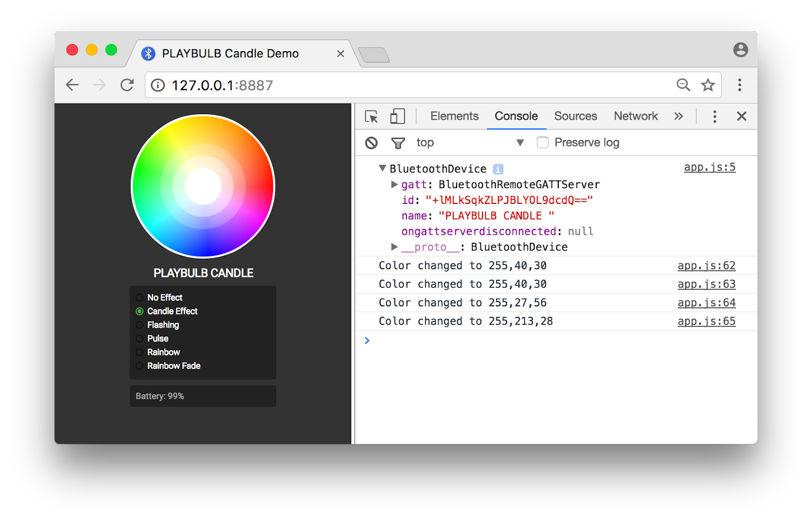
Task: Toggle the device toolbar
Action: pyautogui.click(x=397, y=116)
